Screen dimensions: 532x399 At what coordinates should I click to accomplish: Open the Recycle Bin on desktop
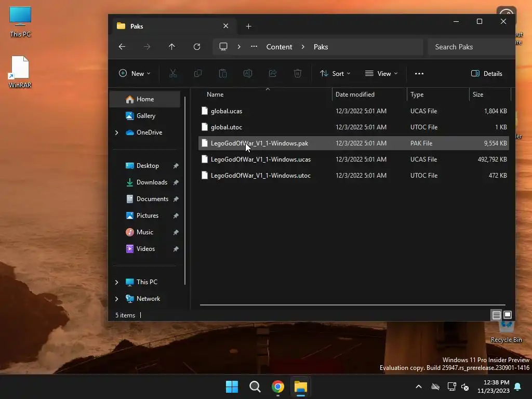(x=507, y=333)
